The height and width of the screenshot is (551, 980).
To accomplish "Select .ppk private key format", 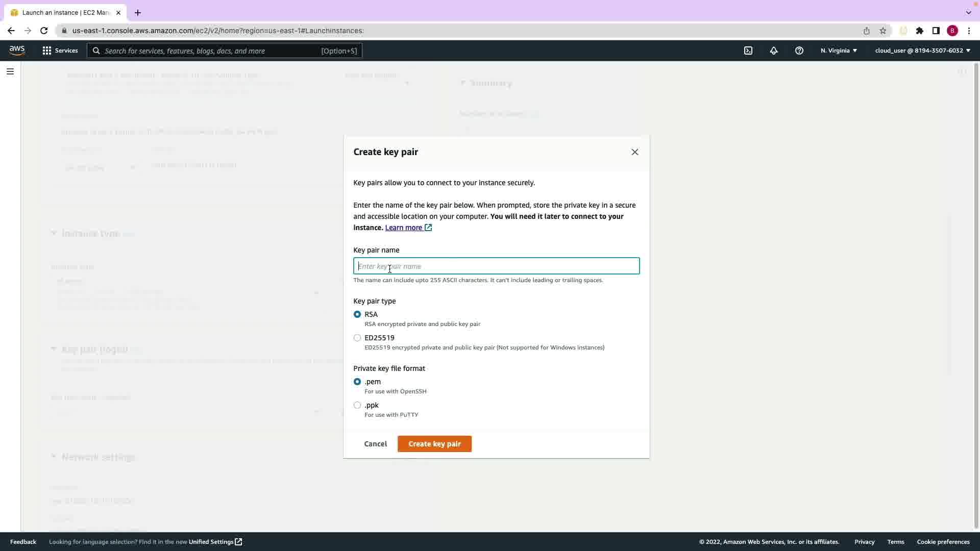I will [x=357, y=405].
